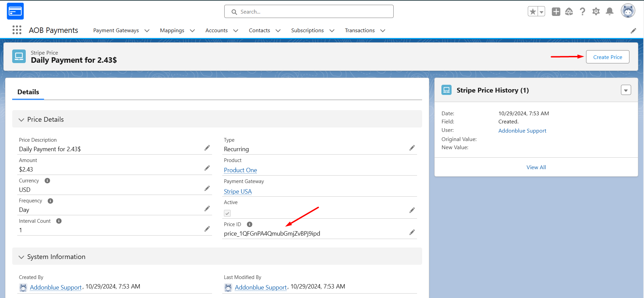Open the Setup gear icon

[596, 12]
